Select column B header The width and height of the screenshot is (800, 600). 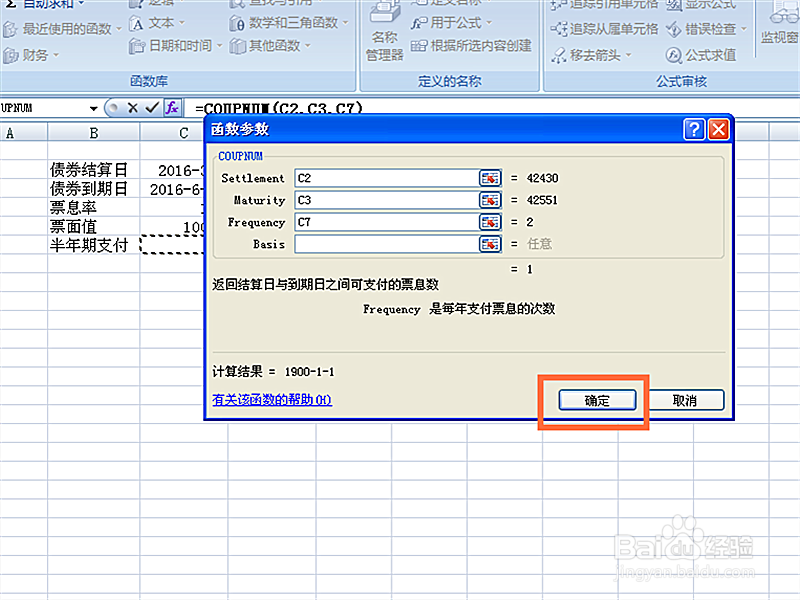(x=94, y=133)
